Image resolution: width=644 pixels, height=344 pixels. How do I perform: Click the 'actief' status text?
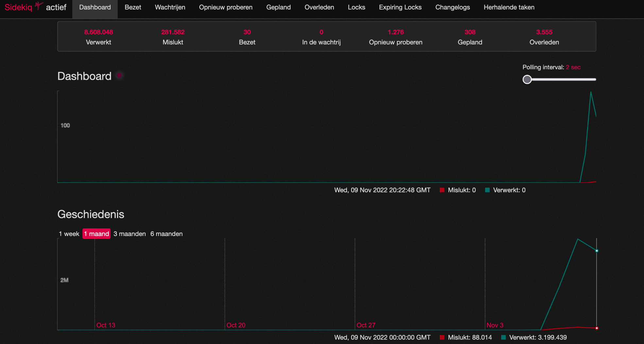coord(56,7)
